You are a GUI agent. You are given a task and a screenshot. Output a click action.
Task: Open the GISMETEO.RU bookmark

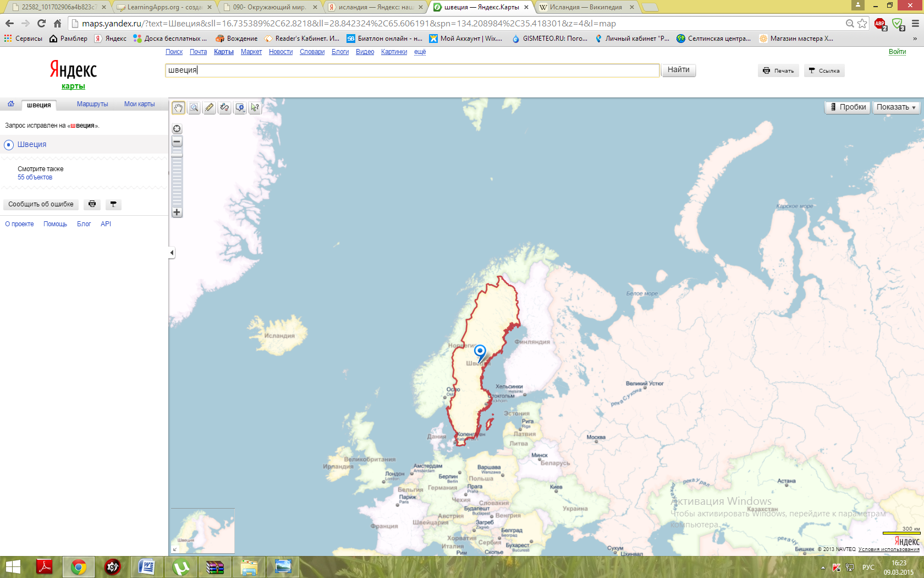point(550,39)
